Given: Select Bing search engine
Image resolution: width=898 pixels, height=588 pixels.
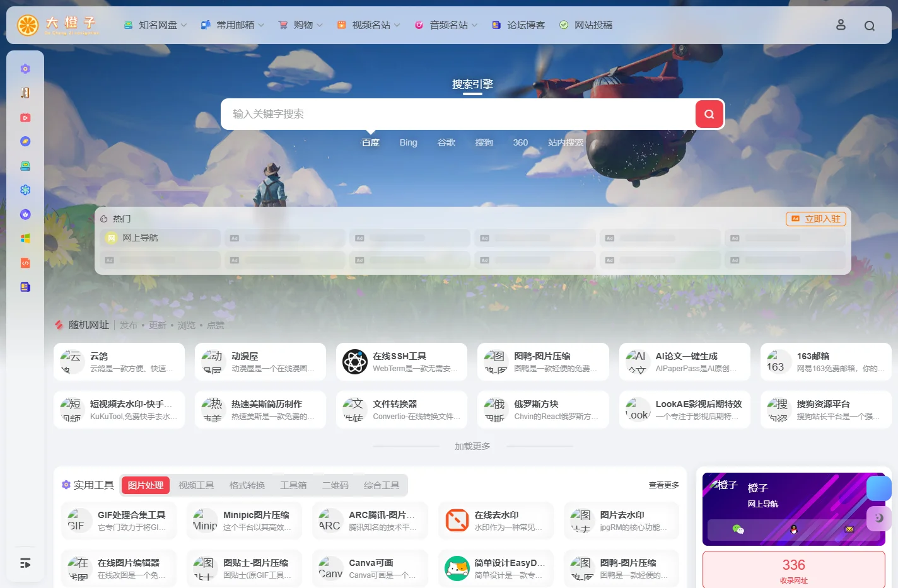Looking at the screenshot, I should point(409,142).
